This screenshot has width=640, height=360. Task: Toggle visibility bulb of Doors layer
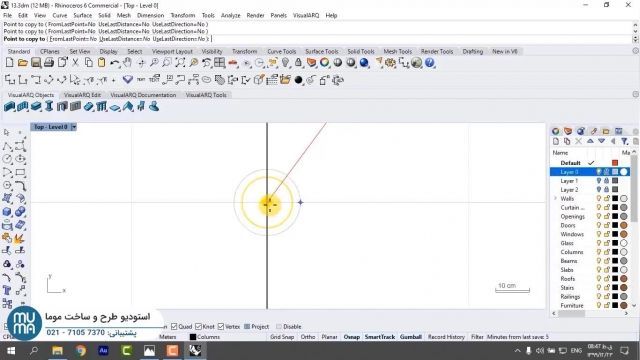(x=599, y=225)
